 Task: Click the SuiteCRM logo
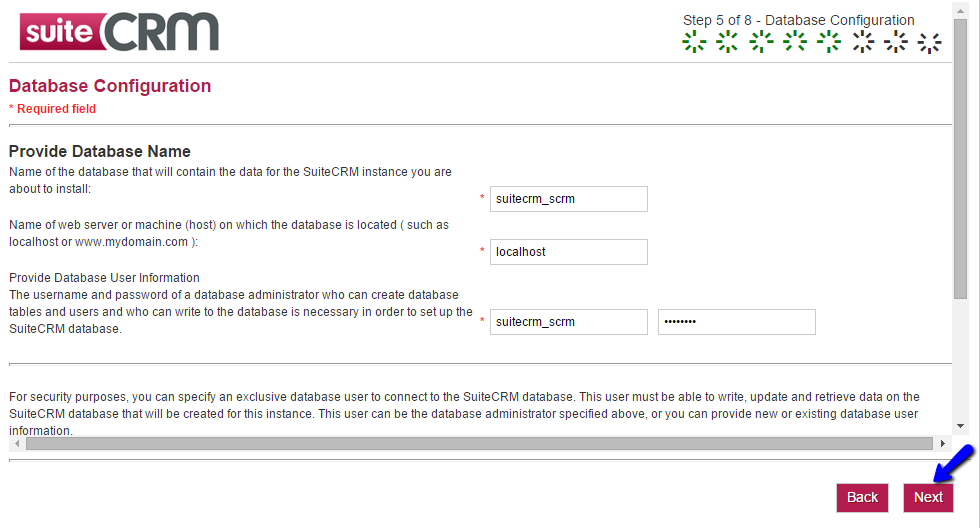pos(119,31)
